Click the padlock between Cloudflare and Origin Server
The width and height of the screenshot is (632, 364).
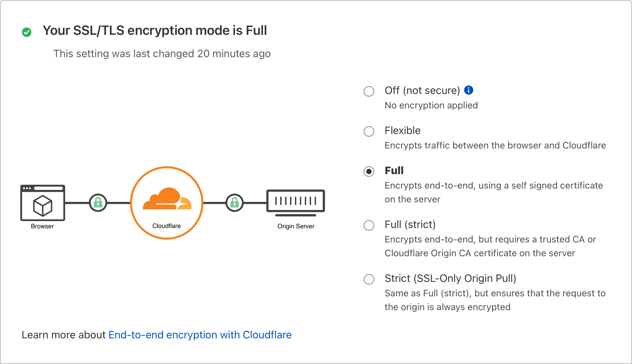coord(234,203)
